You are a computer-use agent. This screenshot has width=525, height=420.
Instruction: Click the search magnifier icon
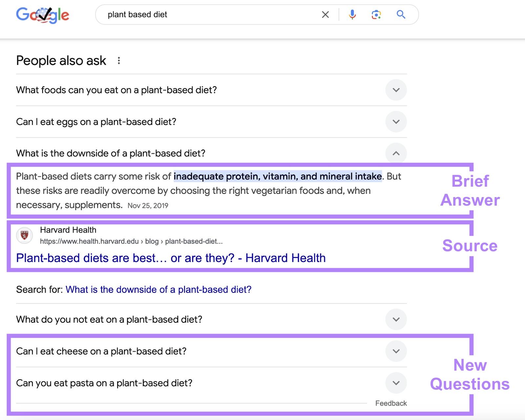pos(401,14)
